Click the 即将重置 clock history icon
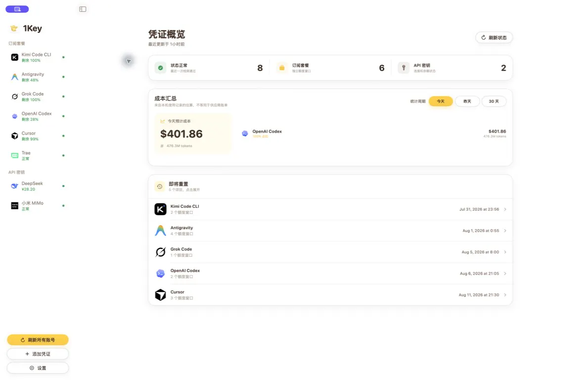Screen dimensions: 588x380 click(x=160, y=187)
